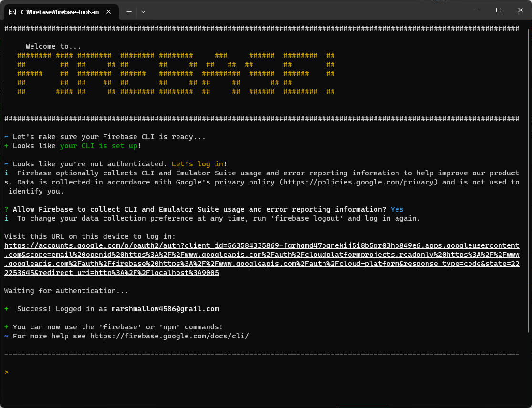
Task: Select the firebase-tools terminal tab
Action: [61, 12]
